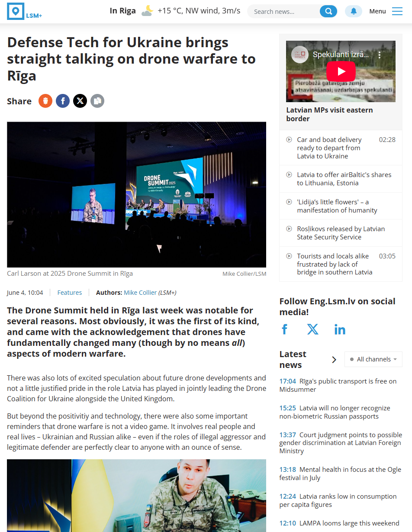The height and width of the screenshot is (532, 412).
Task: Expand Latest news with chevron arrow
Action: point(334,359)
